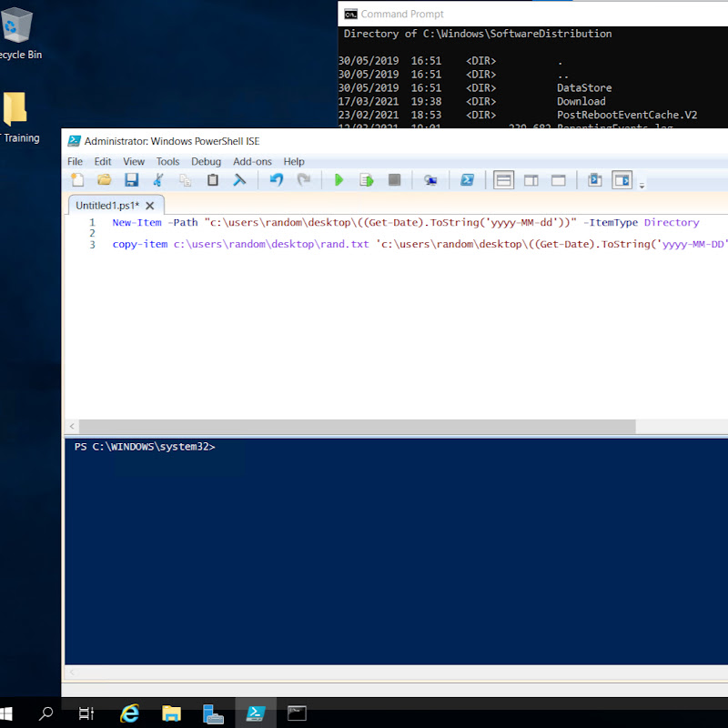This screenshot has width=728, height=728.
Task: Click the Command Prompt window title
Action: 402,15
